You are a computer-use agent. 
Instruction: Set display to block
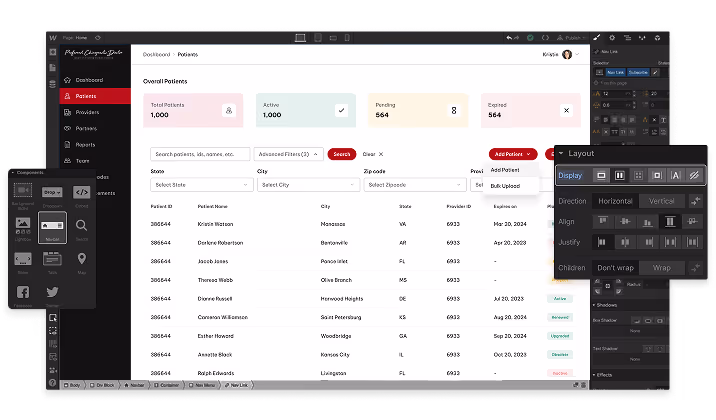601,175
